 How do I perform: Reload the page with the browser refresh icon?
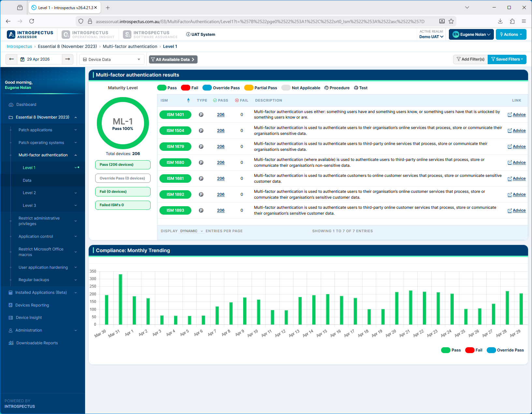(32, 21)
